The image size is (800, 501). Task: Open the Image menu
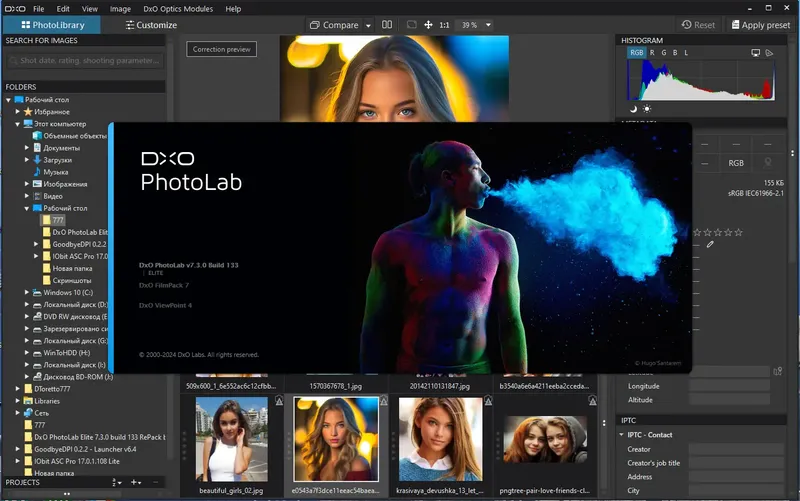120,9
